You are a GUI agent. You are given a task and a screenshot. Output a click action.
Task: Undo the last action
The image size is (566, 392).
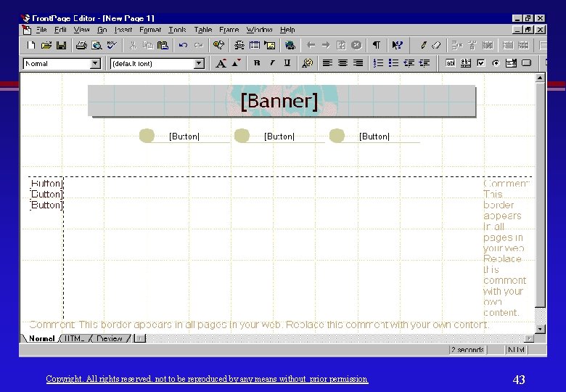click(183, 45)
